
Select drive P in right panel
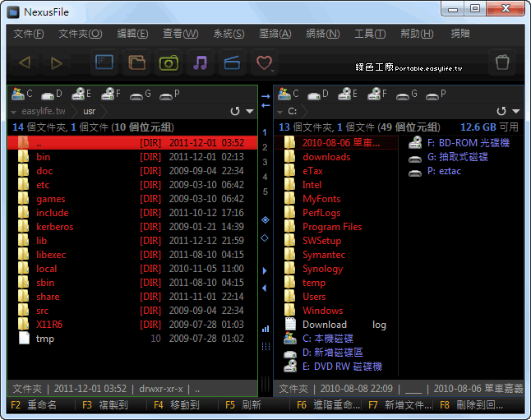(x=436, y=94)
